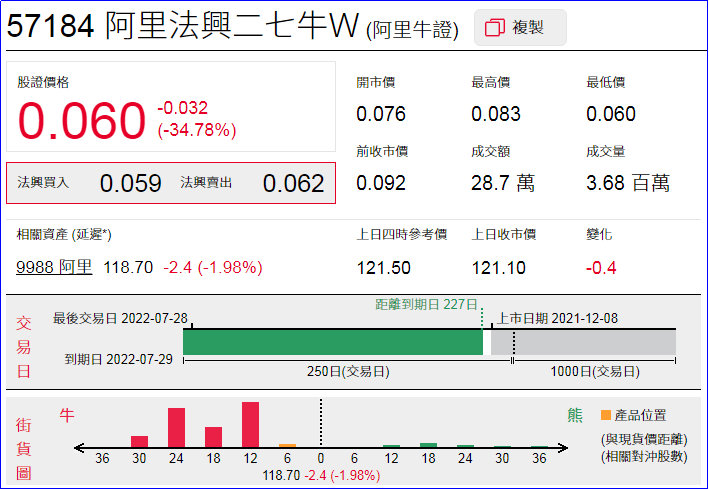709x489 pixels.
Task: Select the red bull bar at 30
Action: click(140, 441)
